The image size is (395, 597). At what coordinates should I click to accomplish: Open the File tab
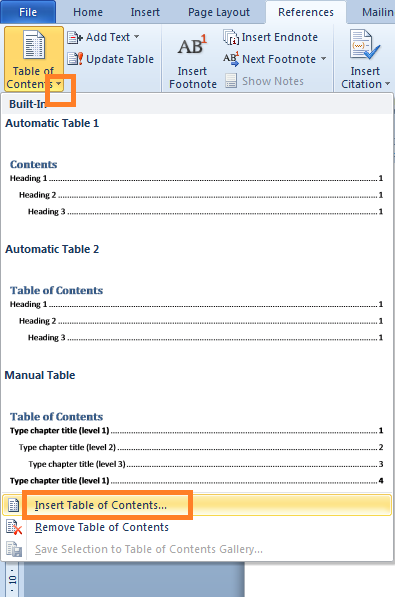[28, 12]
